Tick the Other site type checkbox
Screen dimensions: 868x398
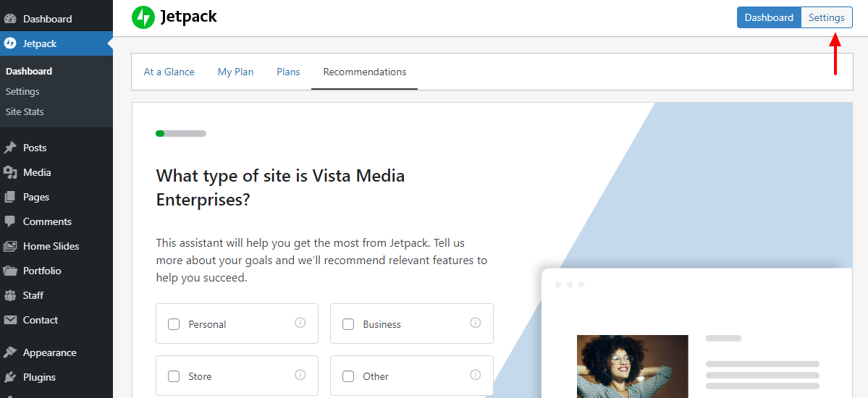pyautogui.click(x=348, y=376)
